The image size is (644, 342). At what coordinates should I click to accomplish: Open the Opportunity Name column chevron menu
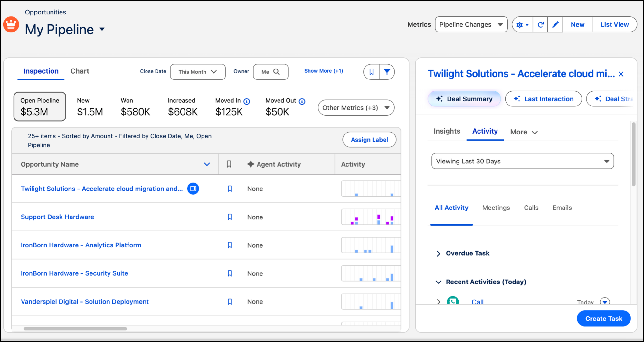pos(207,164)
